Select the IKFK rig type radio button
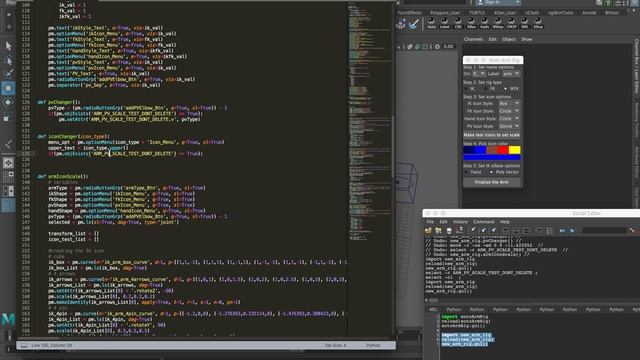Image resolution: width=640 pixels, height=360 pixels. point(505,89)
